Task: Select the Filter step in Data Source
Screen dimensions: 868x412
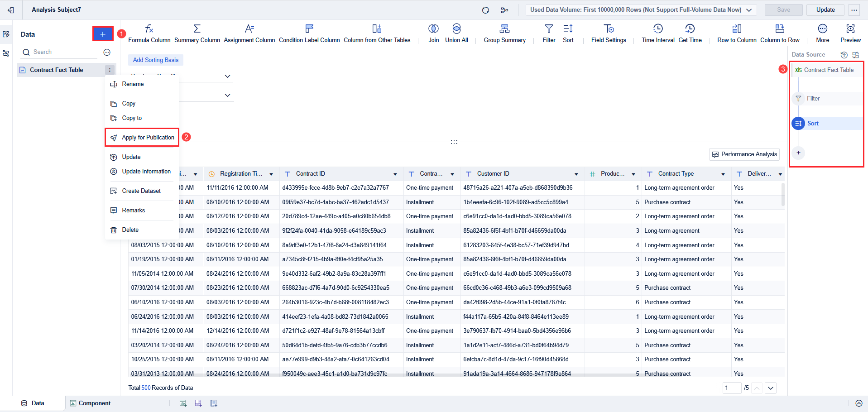Action: (827, 99)
